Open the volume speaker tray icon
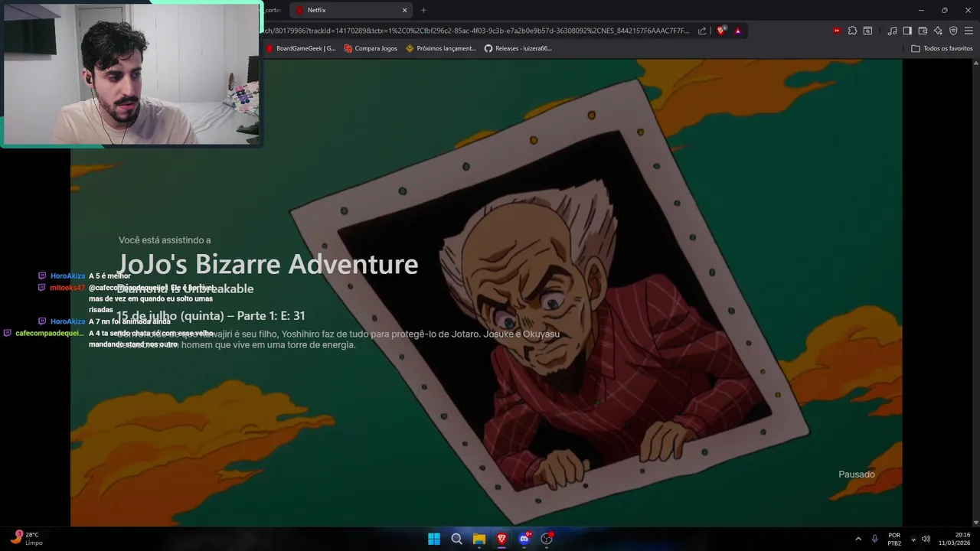Viewport: 980px width, 551px height. (x=926, y=539)
